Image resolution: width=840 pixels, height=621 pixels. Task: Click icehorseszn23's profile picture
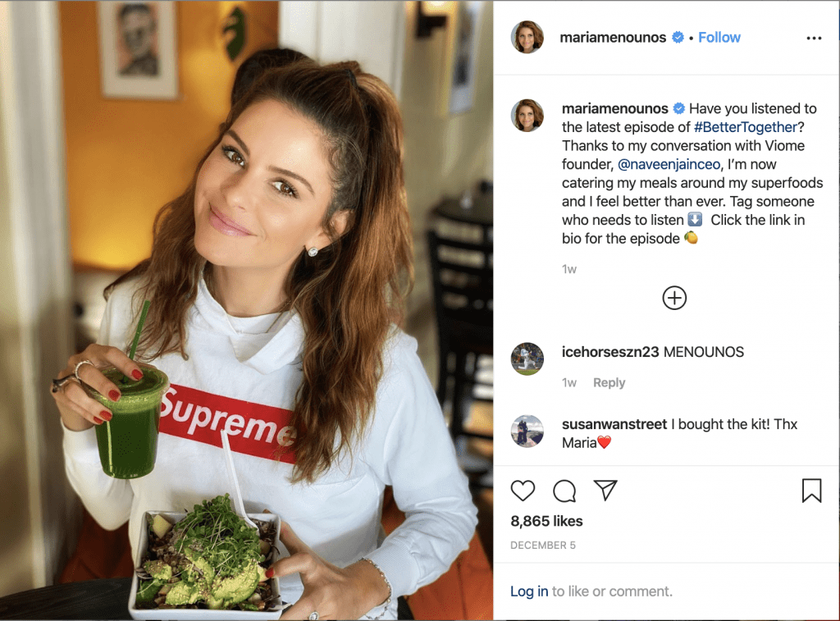click(527, 358)
